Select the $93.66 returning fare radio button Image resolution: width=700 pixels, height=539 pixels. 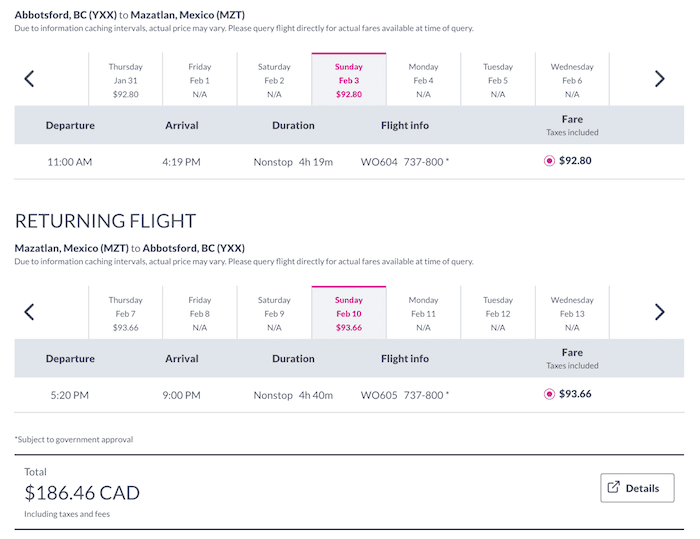click(549, 394)
